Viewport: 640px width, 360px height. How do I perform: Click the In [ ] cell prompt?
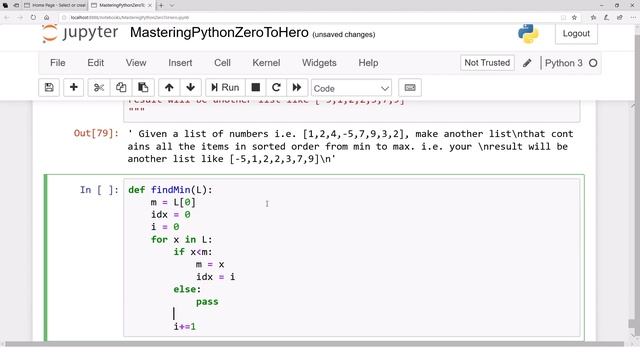[x=99, y=190]
